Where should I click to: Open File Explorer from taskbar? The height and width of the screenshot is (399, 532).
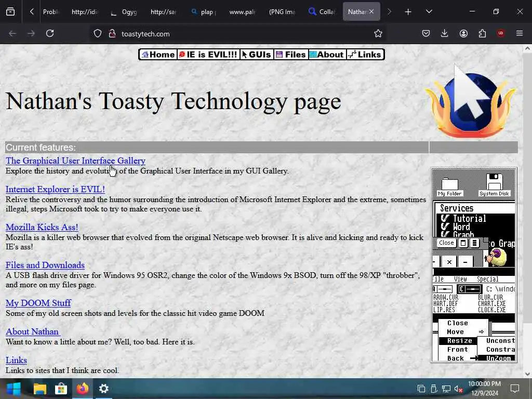click(39, 389)
